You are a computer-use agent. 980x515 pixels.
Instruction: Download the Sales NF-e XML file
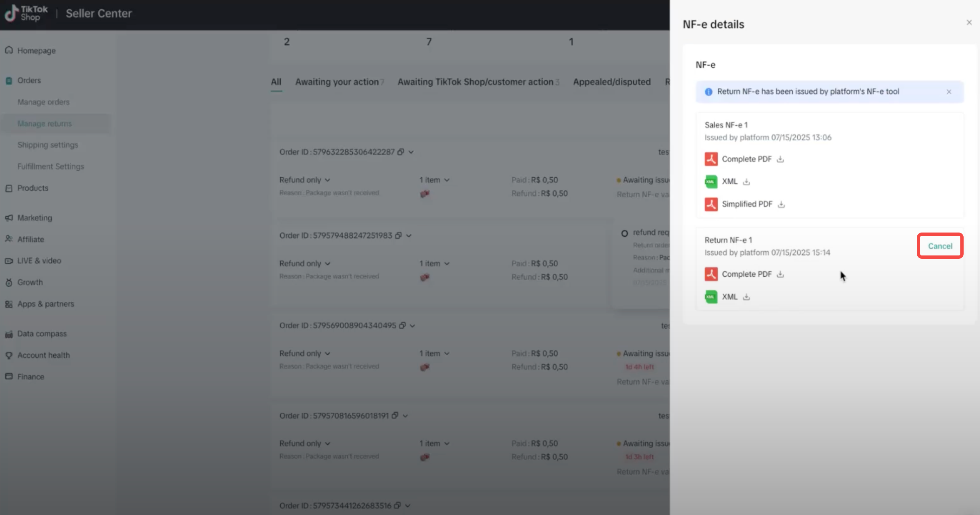[x=746, y=182]
